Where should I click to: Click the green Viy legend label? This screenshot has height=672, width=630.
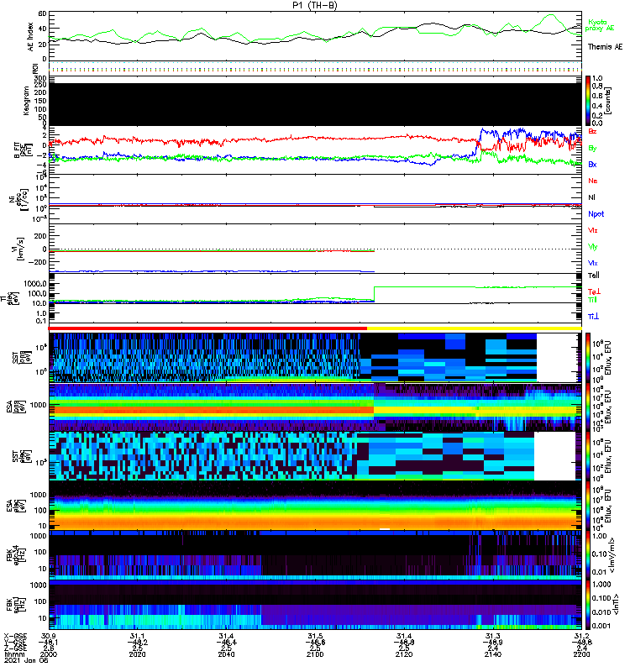[593, 247]
